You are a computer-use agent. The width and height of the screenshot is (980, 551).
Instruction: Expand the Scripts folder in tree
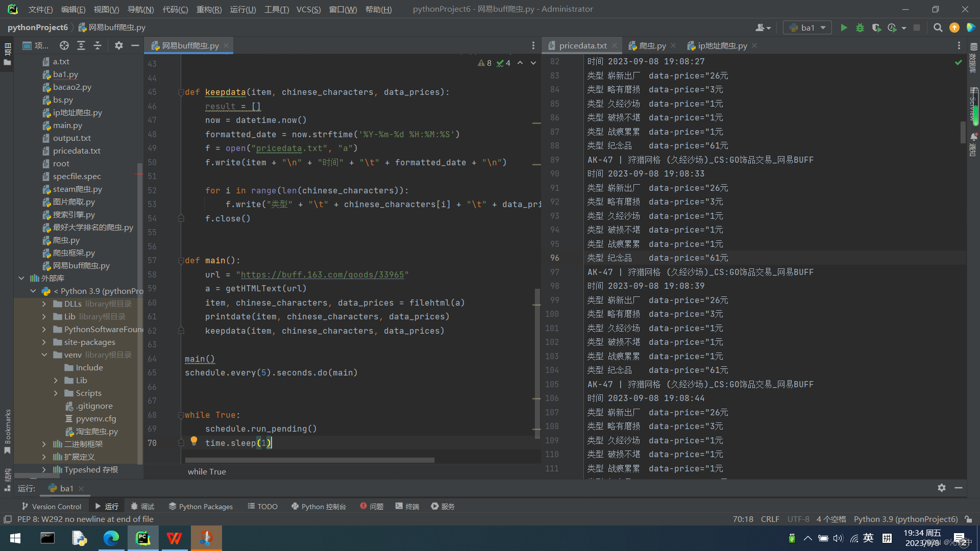(56, 393)
